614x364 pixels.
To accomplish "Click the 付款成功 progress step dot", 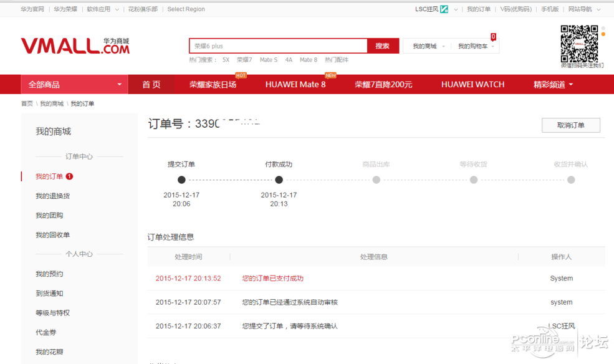I will [279, 180].
